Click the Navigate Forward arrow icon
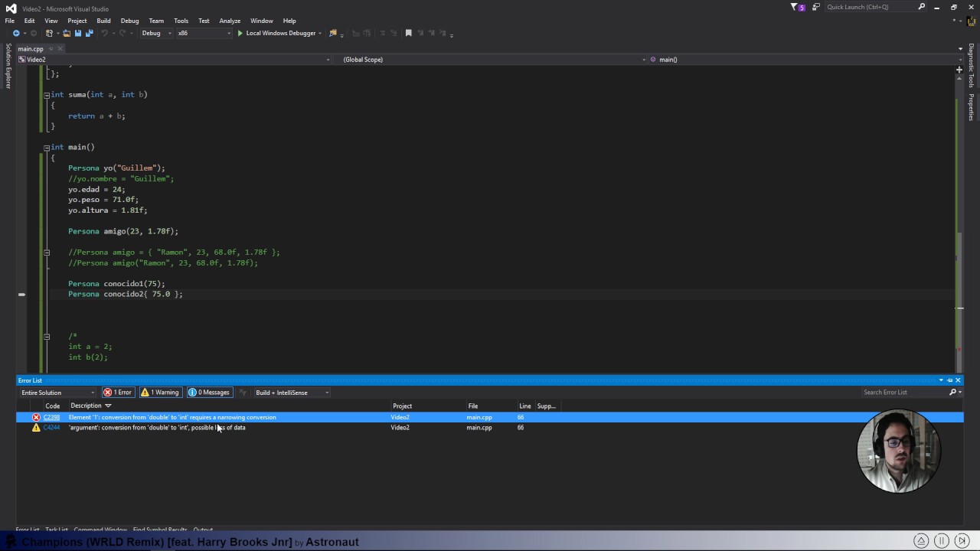 (33, 33)
